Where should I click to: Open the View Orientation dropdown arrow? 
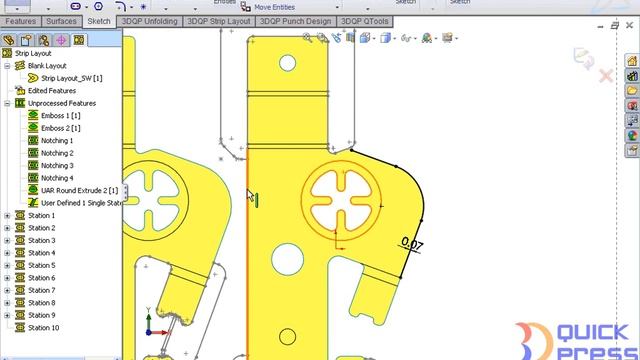tap(373, 39)
